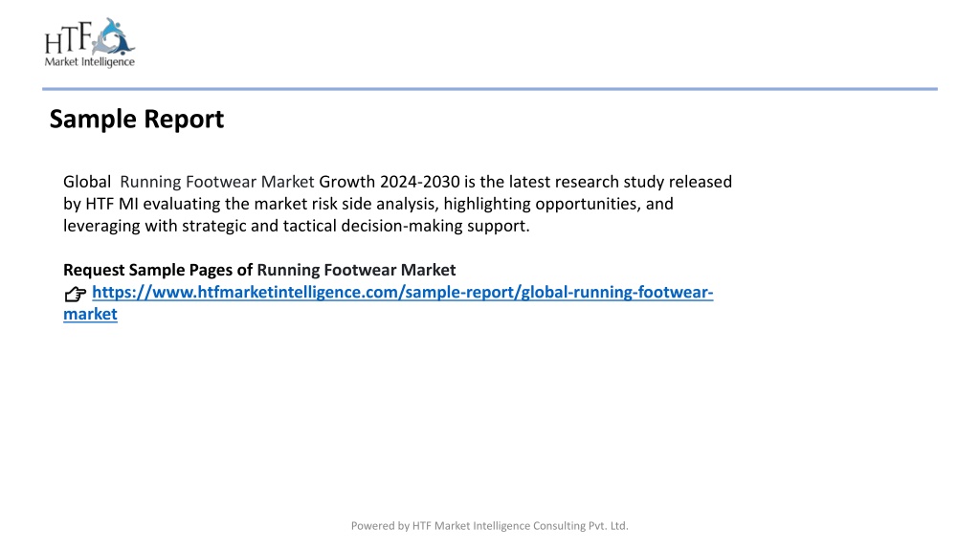The width and height of the screenshot is (980, 551).
Task: Click the text "leveraging with strategic and tactical decision-making support."
Action: pos(297,226)
